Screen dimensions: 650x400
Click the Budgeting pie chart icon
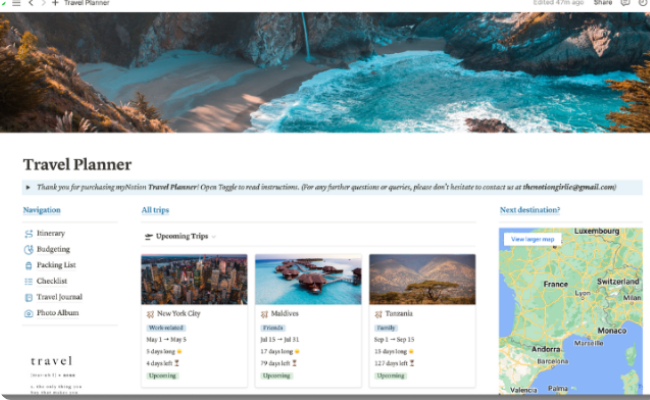28,250
